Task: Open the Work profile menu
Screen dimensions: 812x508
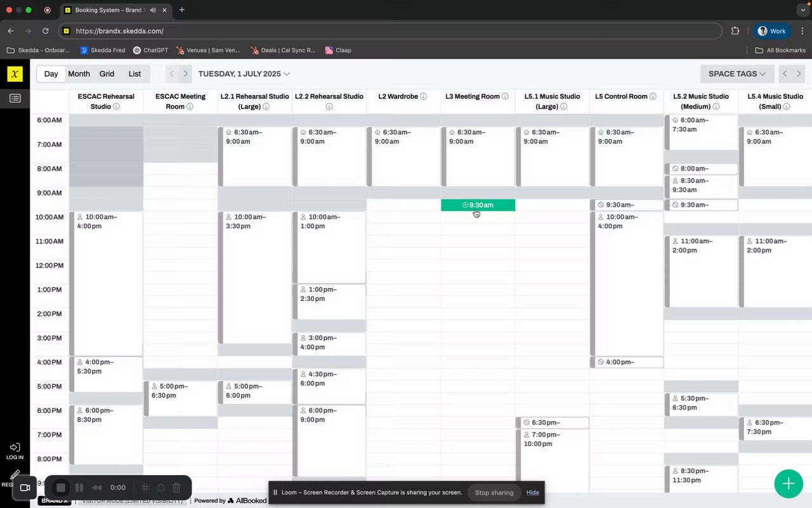Action: point(772,30)
